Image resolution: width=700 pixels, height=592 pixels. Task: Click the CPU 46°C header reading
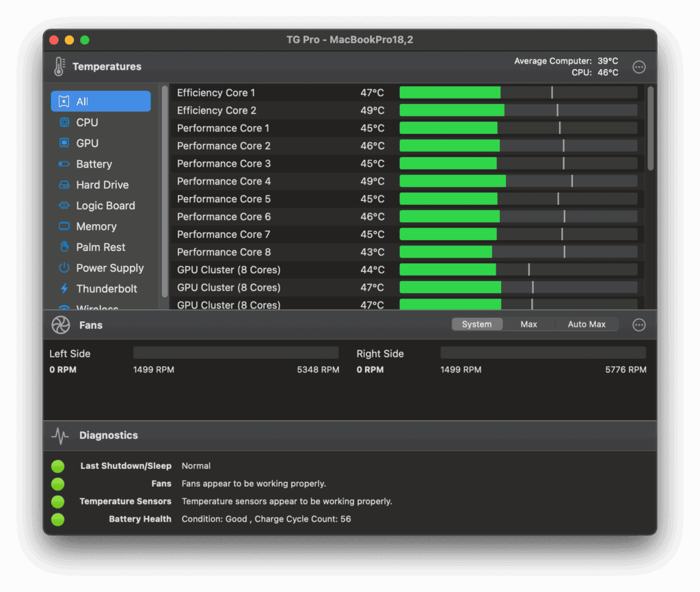pyautogui.click(x=595, y=72)
